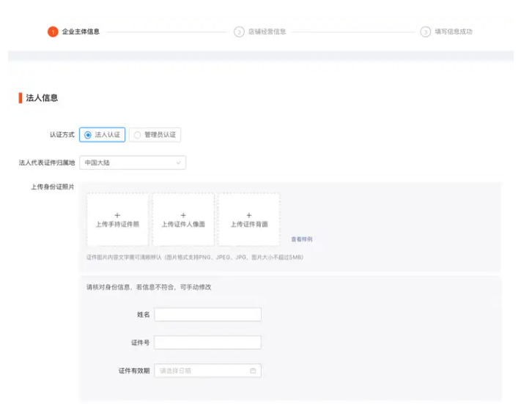Click plus icon for 上传证件背面
532x404 pixels.
tap(249, 215)
